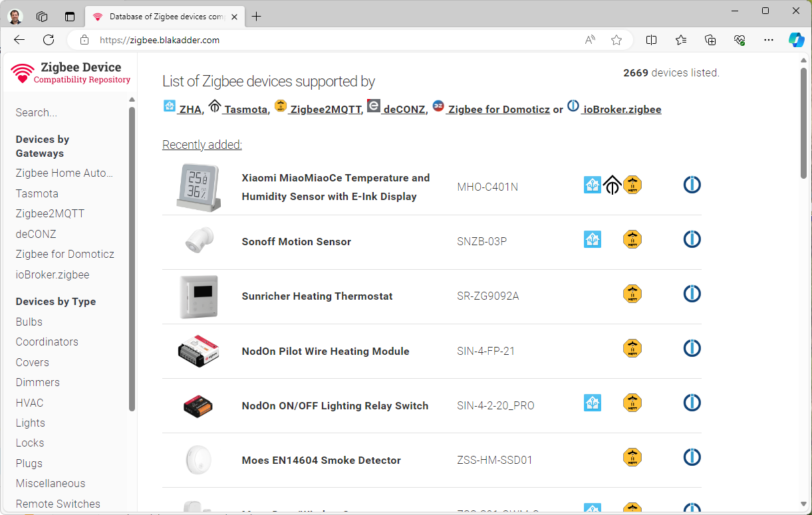The width and height of the screenshot is (812, 515).
Task: Click the Tasmota icon in Xiaomi MiaoMiaoCe row
Action: tap(612, 185)
